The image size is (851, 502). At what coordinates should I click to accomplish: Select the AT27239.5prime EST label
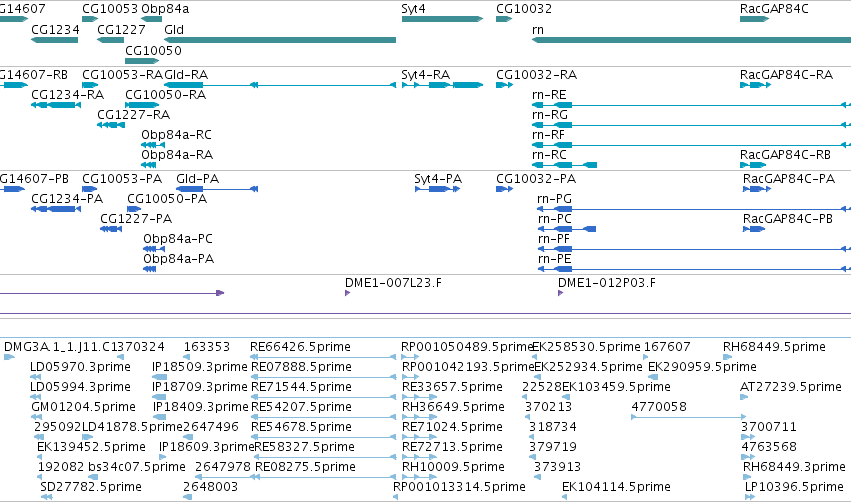tap(791, 387)
